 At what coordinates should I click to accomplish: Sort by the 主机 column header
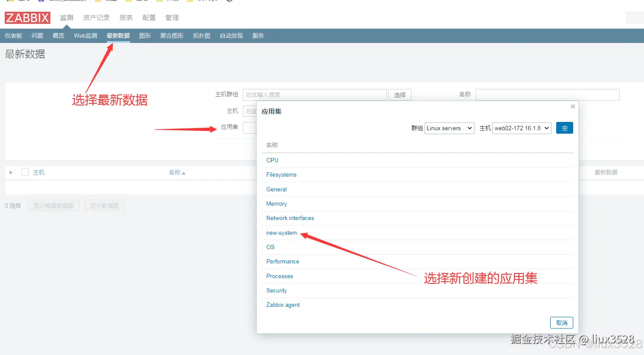pyautogui.click(x=39, y=172)
